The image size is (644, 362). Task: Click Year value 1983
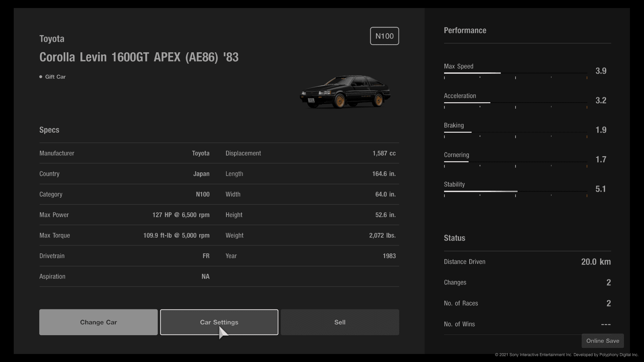(389, 256)
